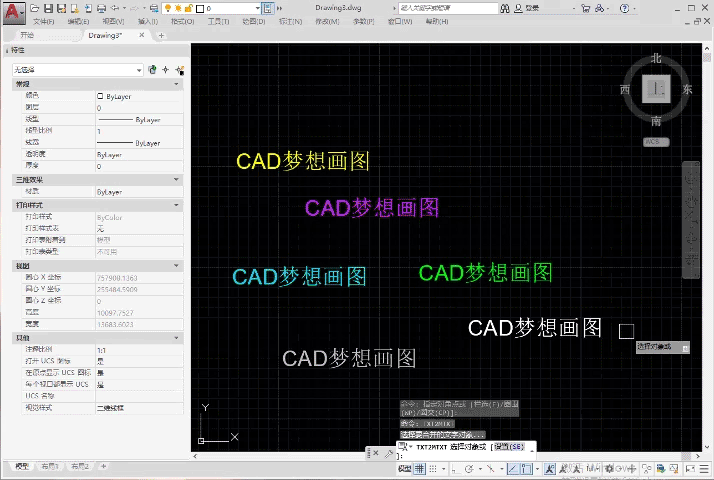This screenshot has width=714, height=480.
Task: Open the object selection dropdown in Properties
Action: pyautogui.click(x=77, y=70)
